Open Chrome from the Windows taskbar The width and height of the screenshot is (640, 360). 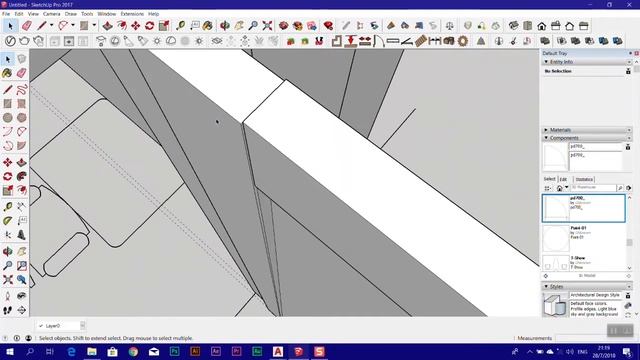pyautogui.click(x=133, y=351)
